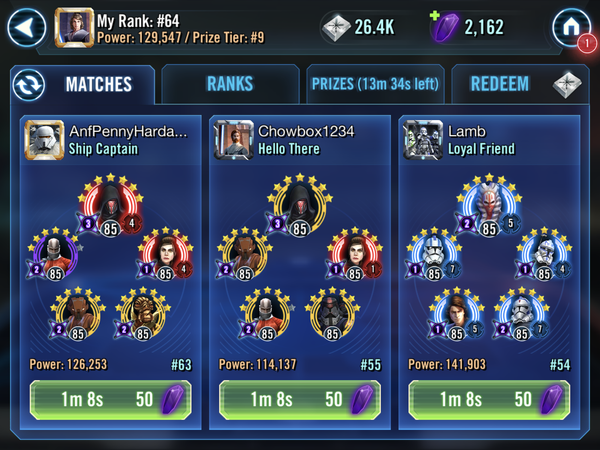Tap the arena token icon showing 26.4K
The height and width of the screenshot is (450, 600).
[x=336, y=28]
